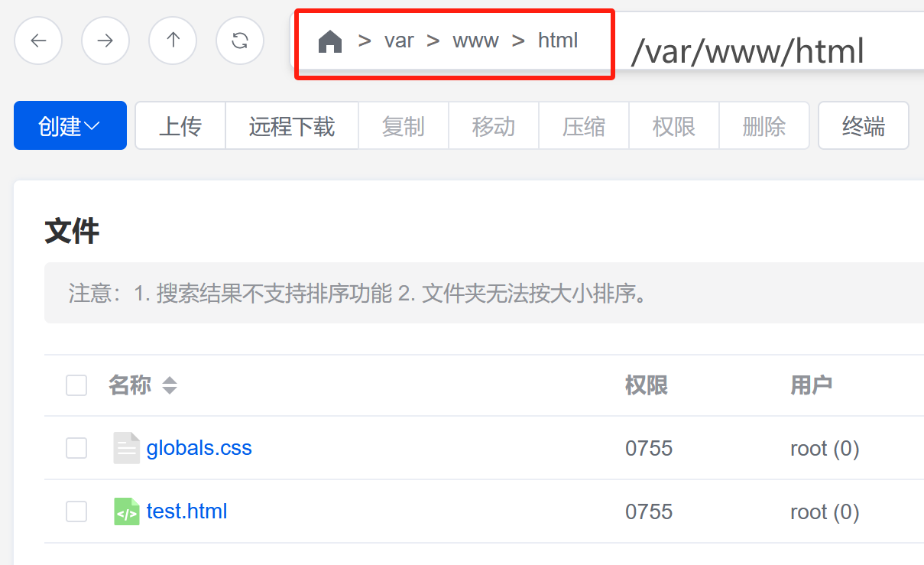Screen dimensions: 924x565
Task: Open the 终端 terminal button
Action: (864, 125)
